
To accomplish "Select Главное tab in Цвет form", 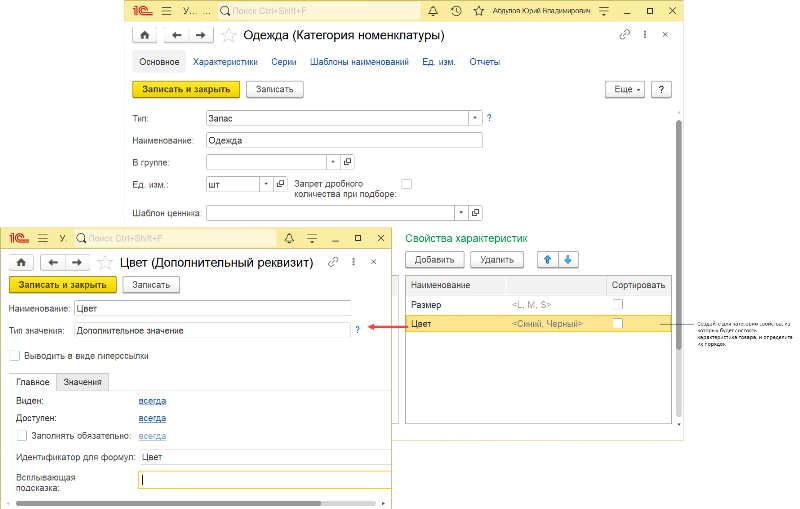I will 33,382.
